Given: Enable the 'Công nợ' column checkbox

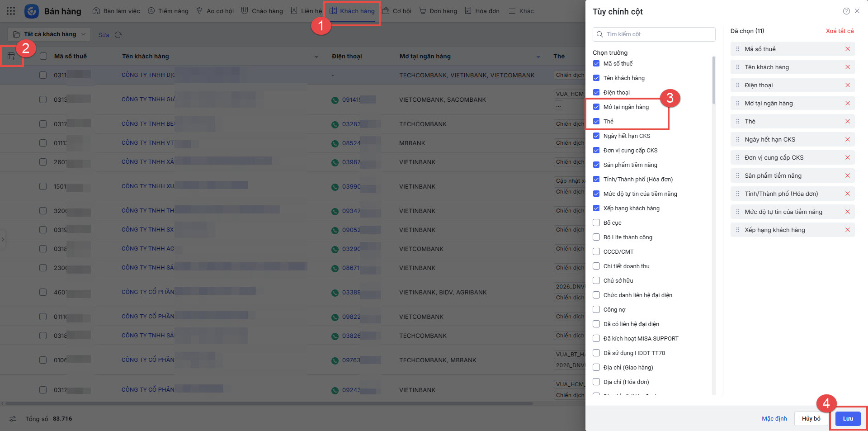Looking at the screenshot, I should pyautogui.click(x=596, y=309).
